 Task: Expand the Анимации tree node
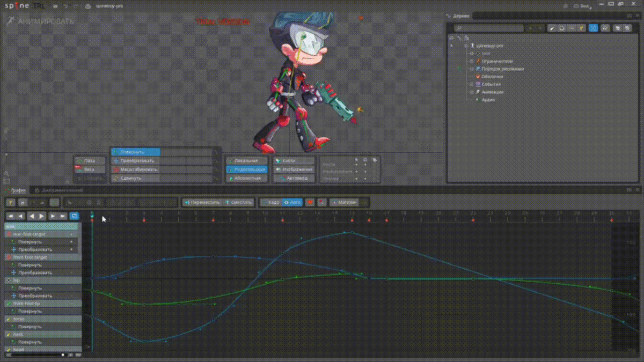click(x=472, y=92)
